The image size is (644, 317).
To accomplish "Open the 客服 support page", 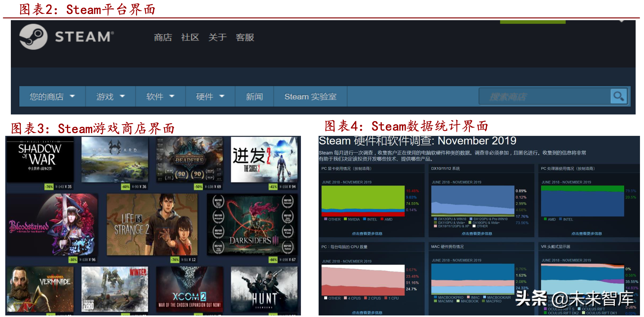I will (245, 37).
